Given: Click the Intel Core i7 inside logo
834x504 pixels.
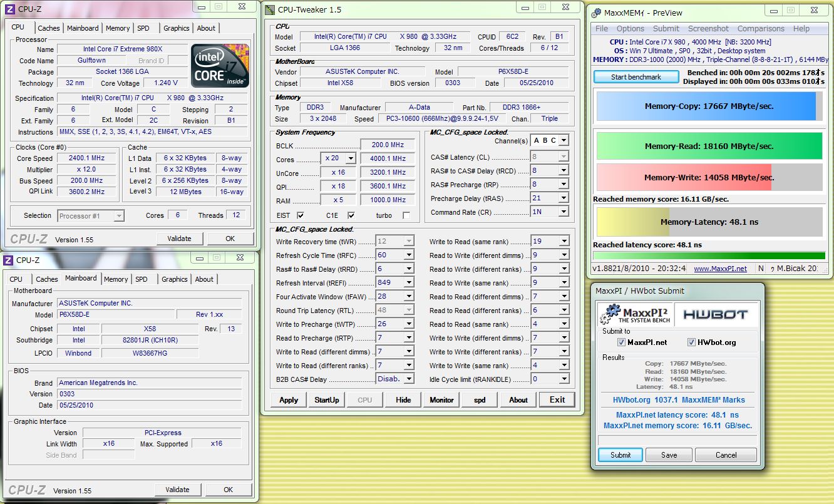Looking at the screenshot, I should point(220,66).
